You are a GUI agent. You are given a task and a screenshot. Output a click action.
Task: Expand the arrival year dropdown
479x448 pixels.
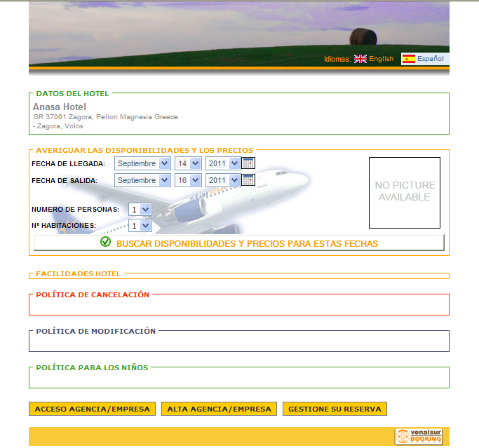click(x=223, y=163)
